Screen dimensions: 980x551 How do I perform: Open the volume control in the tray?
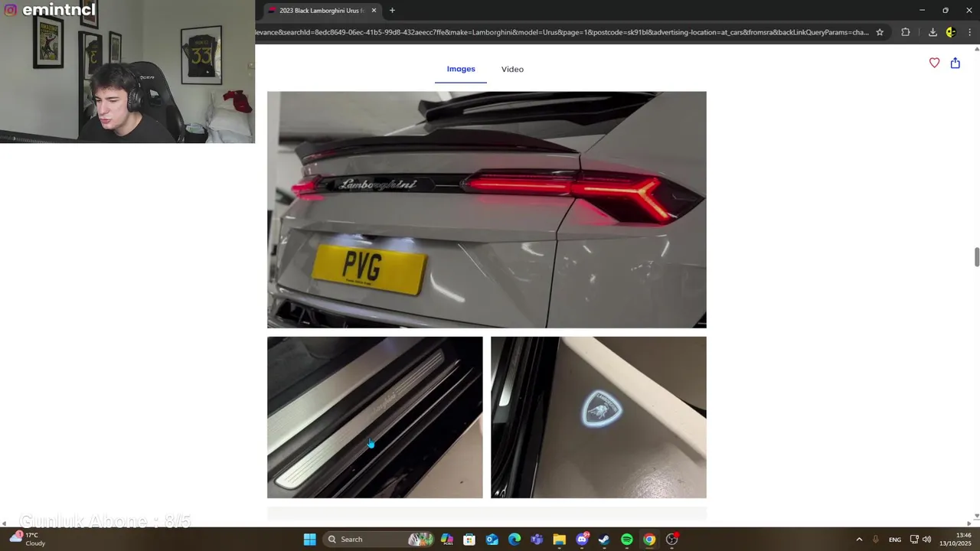click(x=927, y=540)
